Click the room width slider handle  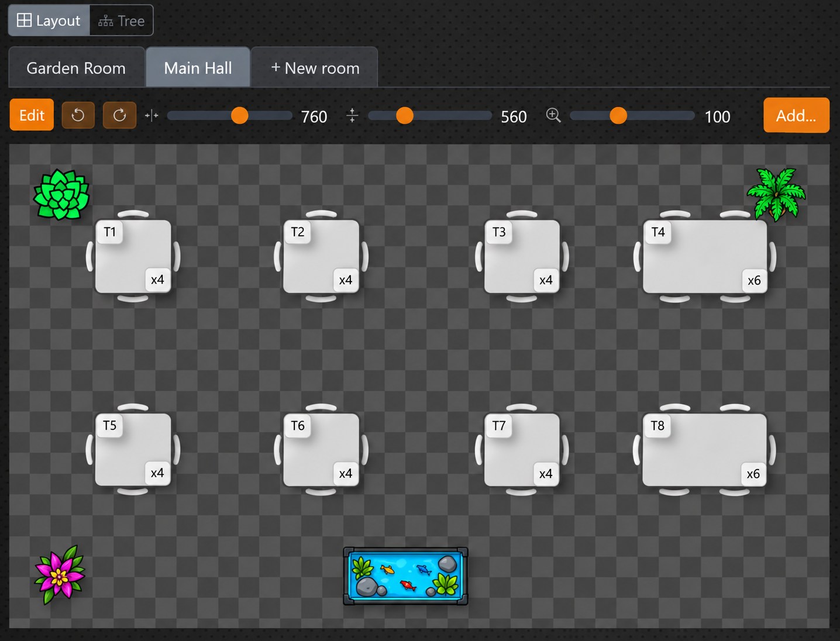pos(240,116)
